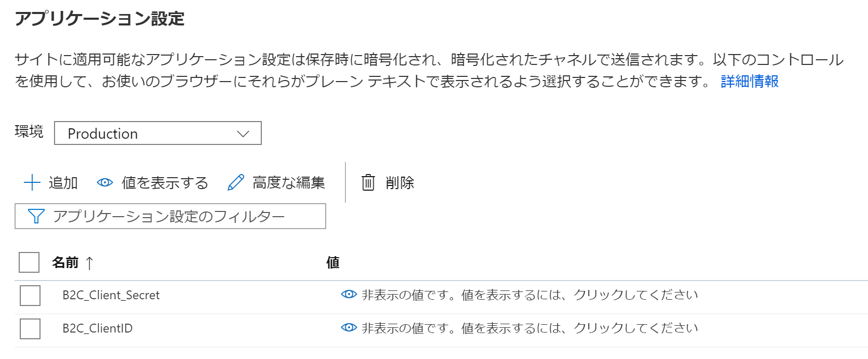Open the 詳細情報 link
The image size is (868, 359).
[x=749, y=82]
